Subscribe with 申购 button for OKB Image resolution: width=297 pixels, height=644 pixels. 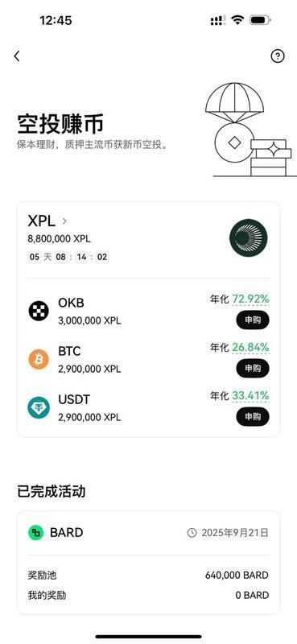tap(253, 320)
